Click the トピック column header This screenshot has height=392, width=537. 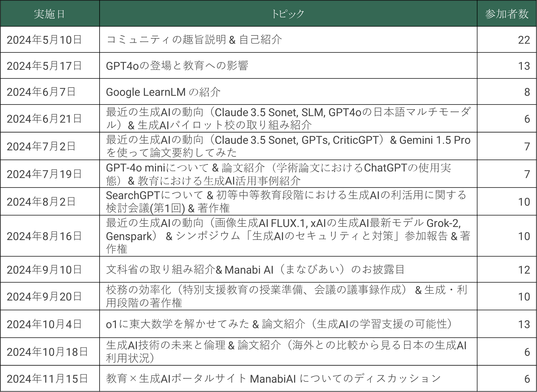click(x=288, y=14)
